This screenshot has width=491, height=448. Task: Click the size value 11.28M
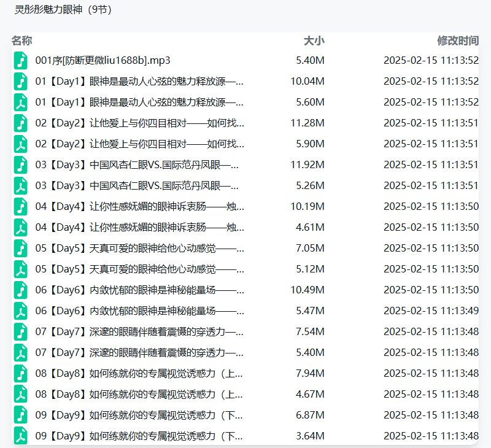click(307, 123)
